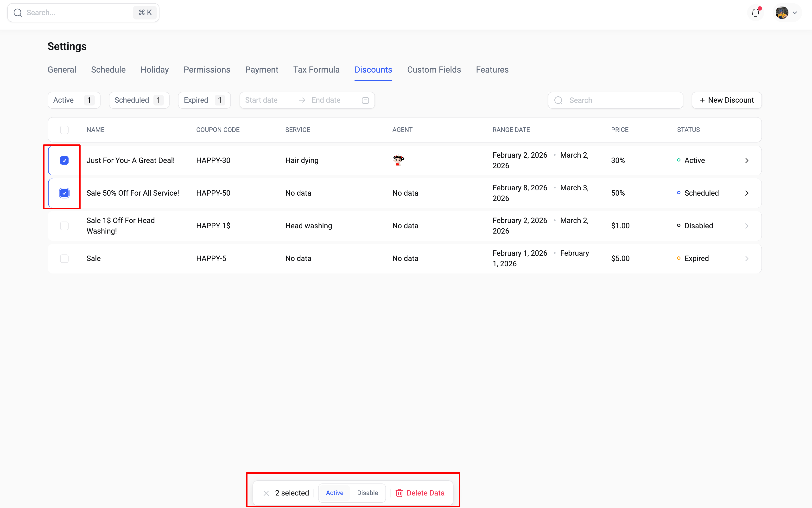Click the magnifier in discounts search
The height and width of the screenshot is (508, 812).
point(558,100)
